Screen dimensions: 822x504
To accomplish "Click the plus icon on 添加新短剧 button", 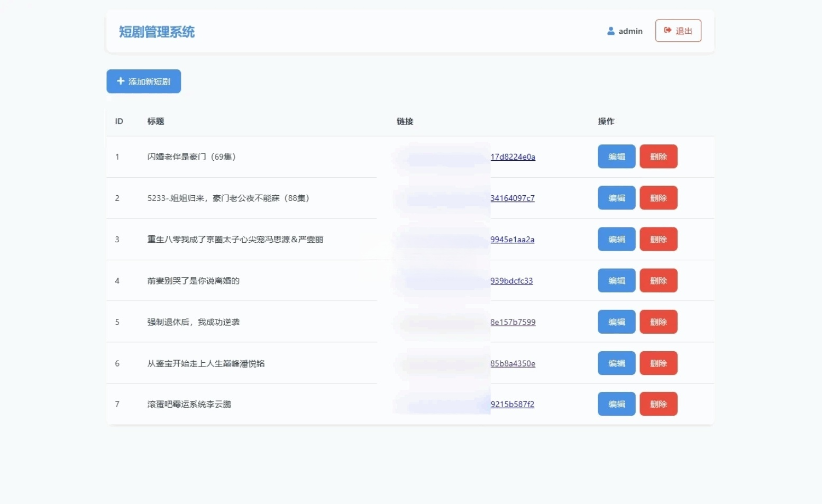I will click(120, 81).
